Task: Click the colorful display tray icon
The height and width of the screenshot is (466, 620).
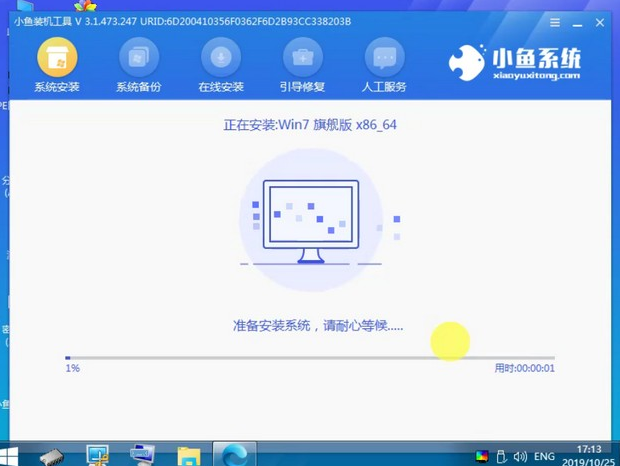Action: [482, 457]
